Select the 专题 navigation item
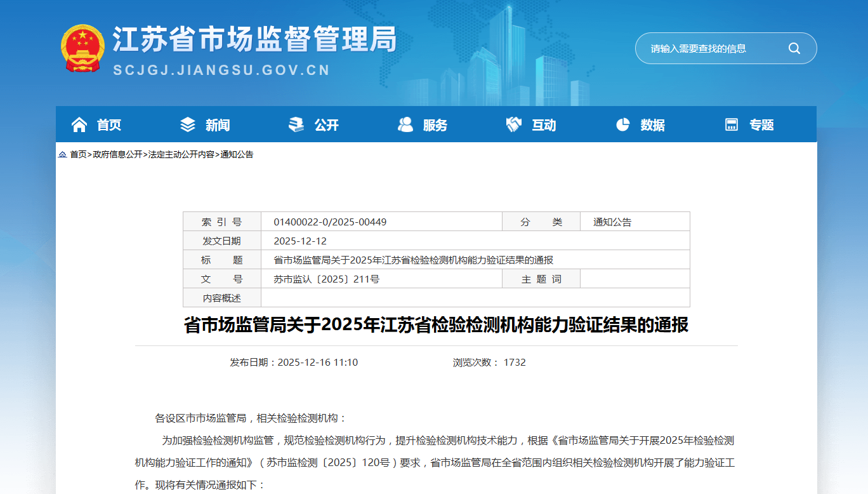The height and width of the screenshot is (494, 868). [761, 125]
